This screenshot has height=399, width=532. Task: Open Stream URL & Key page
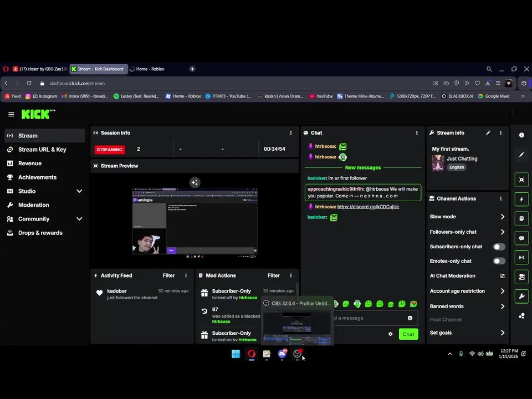pyautogui.click(x=45, y=150)
